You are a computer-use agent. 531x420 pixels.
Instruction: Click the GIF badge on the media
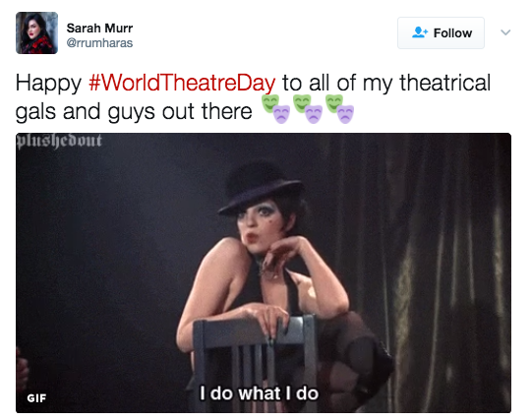click(36, 398)
